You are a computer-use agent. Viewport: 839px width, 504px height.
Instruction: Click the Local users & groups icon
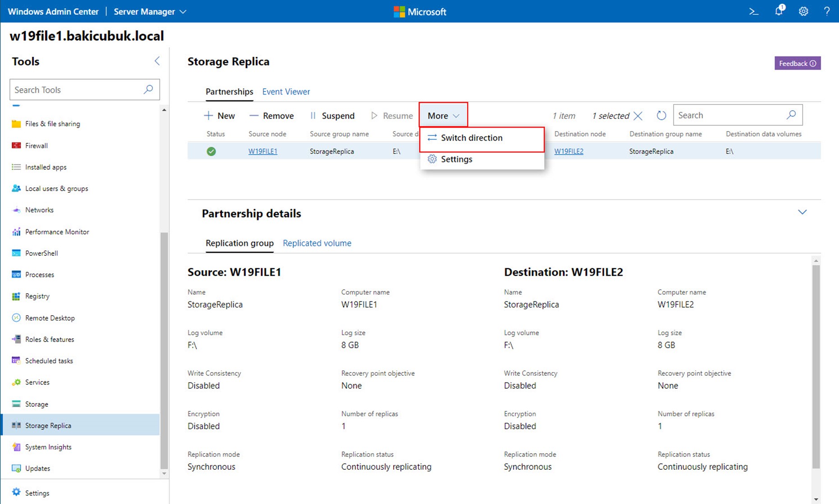pos(16,188)
